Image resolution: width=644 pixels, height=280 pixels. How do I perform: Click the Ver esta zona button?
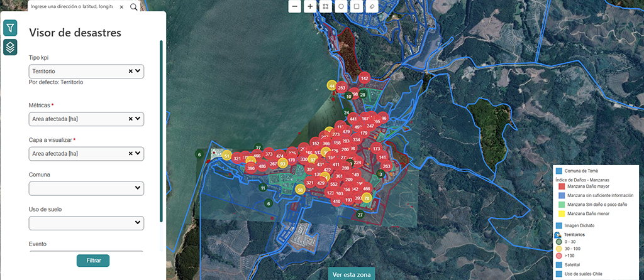350,274
